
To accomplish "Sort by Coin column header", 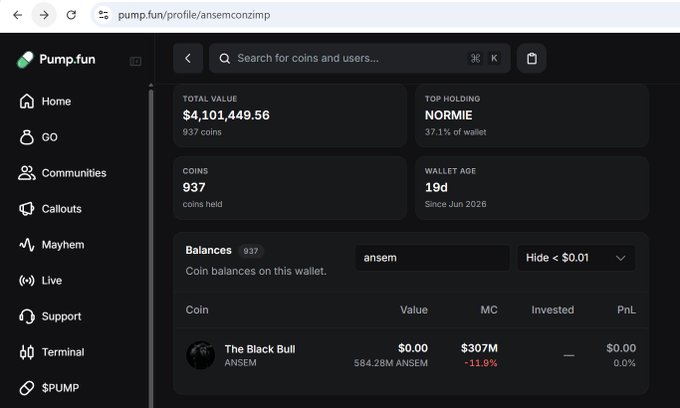I will (197, 310).
